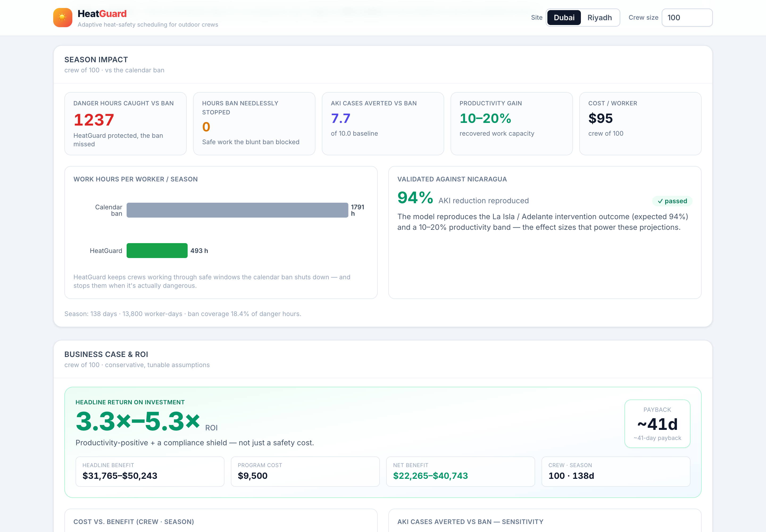
Task: Click the 1237 danger hours value
Action: (94, 120)
